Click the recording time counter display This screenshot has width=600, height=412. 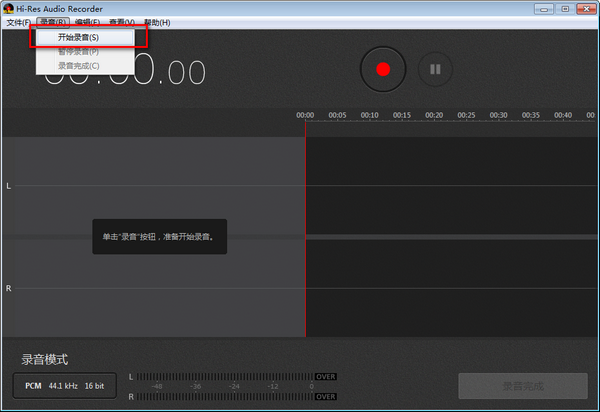pos(125,72)
